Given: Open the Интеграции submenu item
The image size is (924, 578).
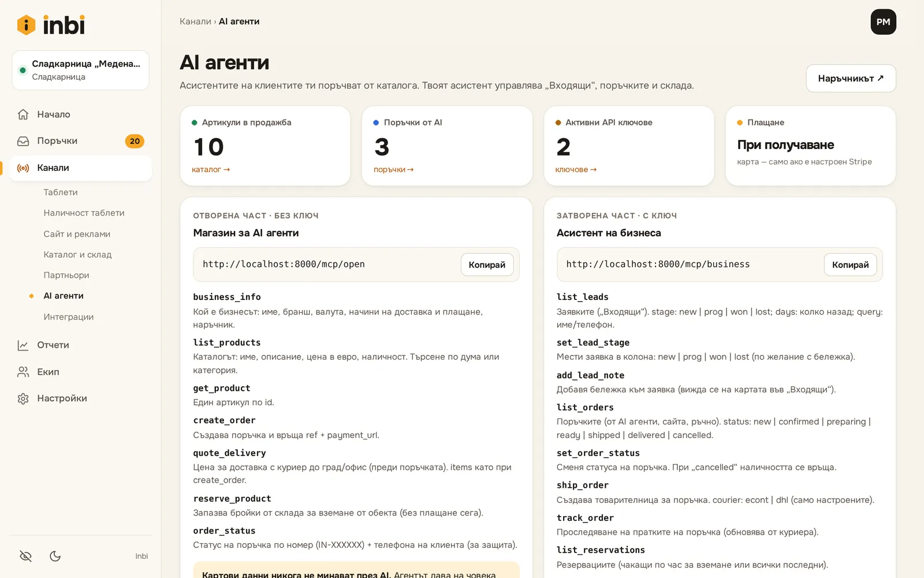Looking at the screenshot, I should (x=68, y=317).
